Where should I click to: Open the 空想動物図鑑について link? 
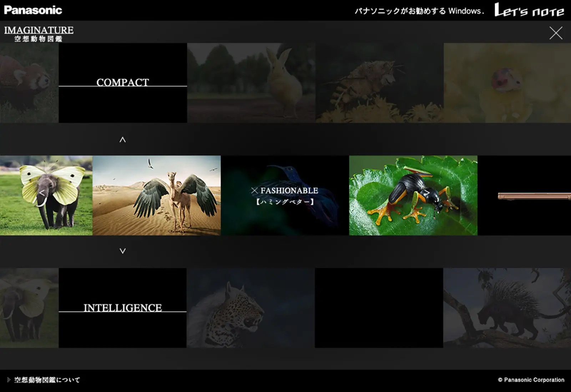point(47,380)
